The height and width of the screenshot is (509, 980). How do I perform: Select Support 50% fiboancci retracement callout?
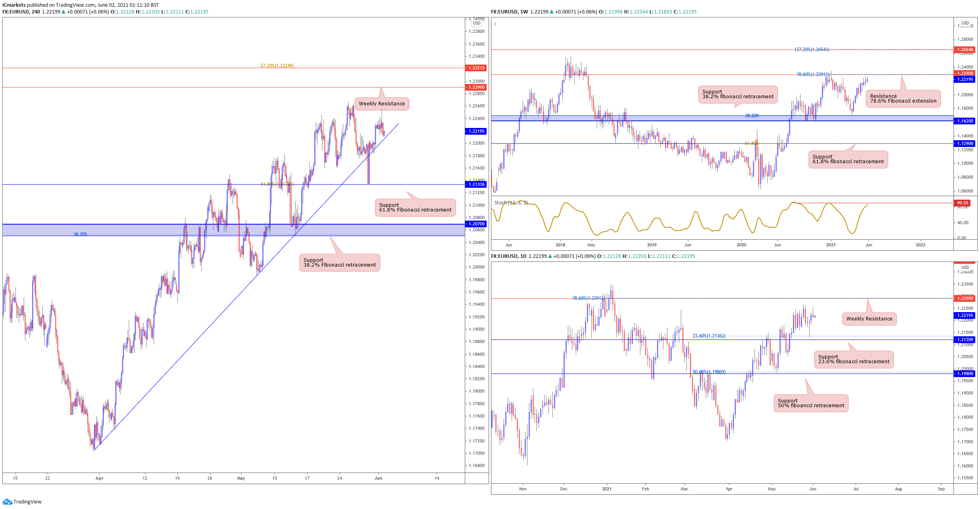811,403
